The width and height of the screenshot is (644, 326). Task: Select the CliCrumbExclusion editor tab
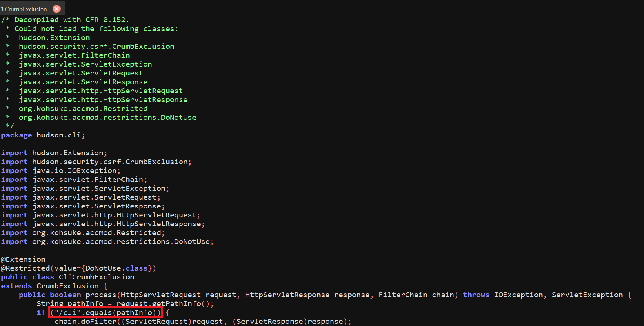pos(25,9)
